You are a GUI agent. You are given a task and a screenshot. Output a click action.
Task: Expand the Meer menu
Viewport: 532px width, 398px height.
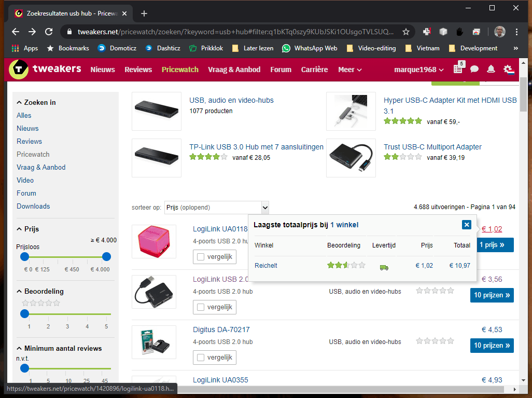(x=350, y=70)
